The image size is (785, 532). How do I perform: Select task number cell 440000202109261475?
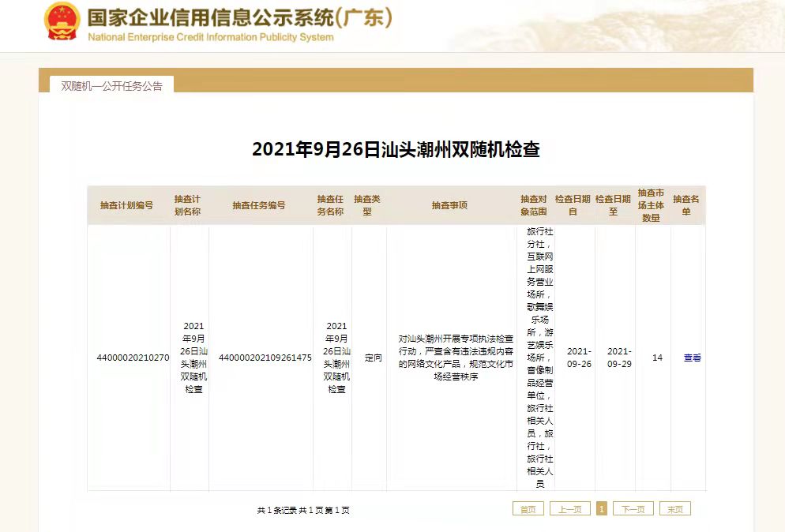(265, 358)
